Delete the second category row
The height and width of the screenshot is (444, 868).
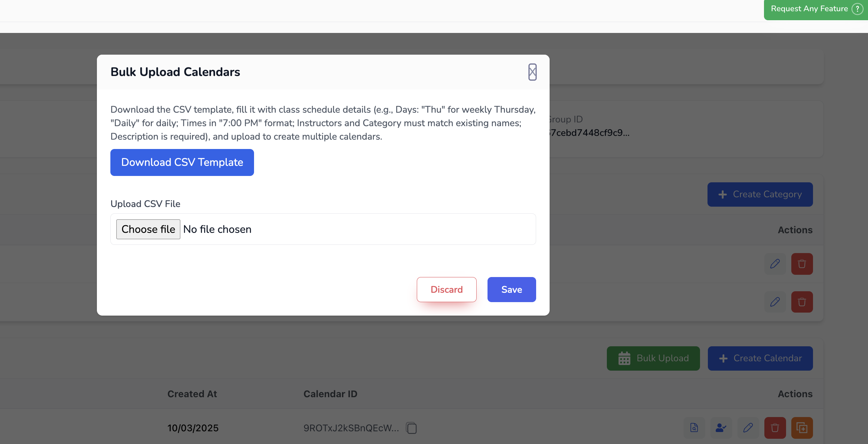coord(802,302)
